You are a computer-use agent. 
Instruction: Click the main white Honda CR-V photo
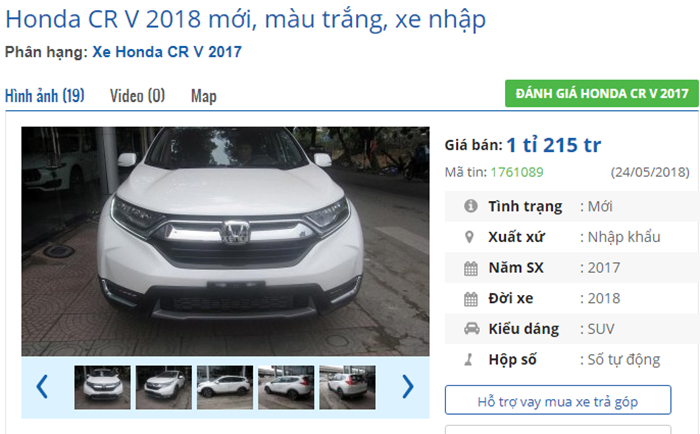click(225, 241)
